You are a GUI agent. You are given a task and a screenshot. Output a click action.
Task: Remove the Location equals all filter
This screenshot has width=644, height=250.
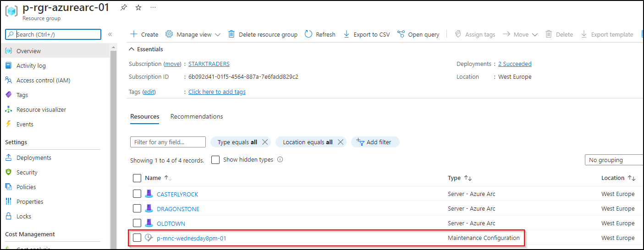point(340,142)
